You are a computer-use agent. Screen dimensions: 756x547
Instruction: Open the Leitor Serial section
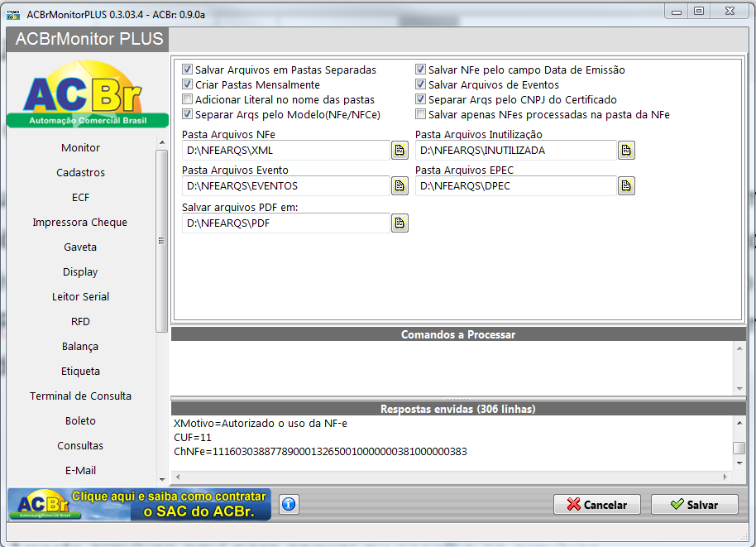(80, 296)
